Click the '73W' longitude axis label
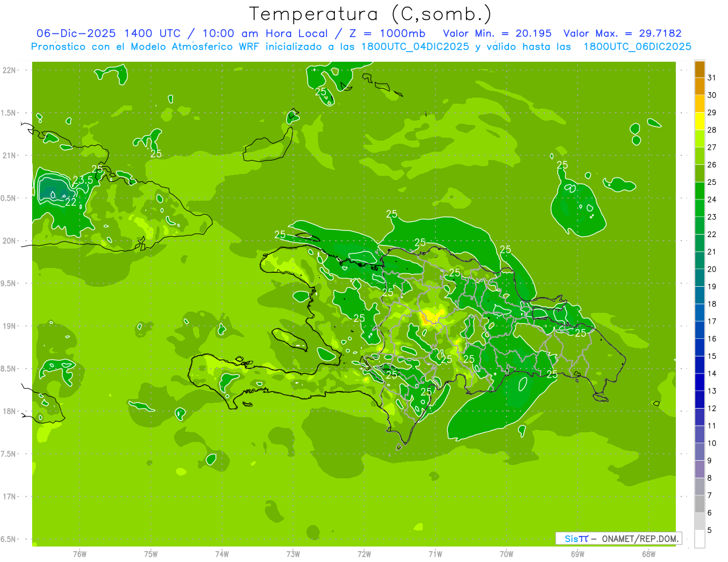The image size is (728, 562). (293, 554)
